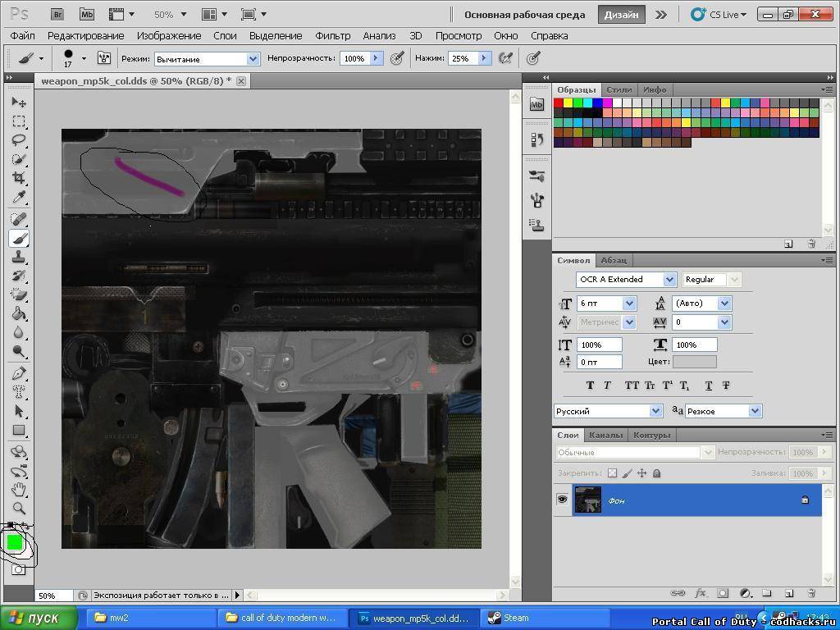Toggle lock position
The image size is (840, 630).
click(641, 473)
